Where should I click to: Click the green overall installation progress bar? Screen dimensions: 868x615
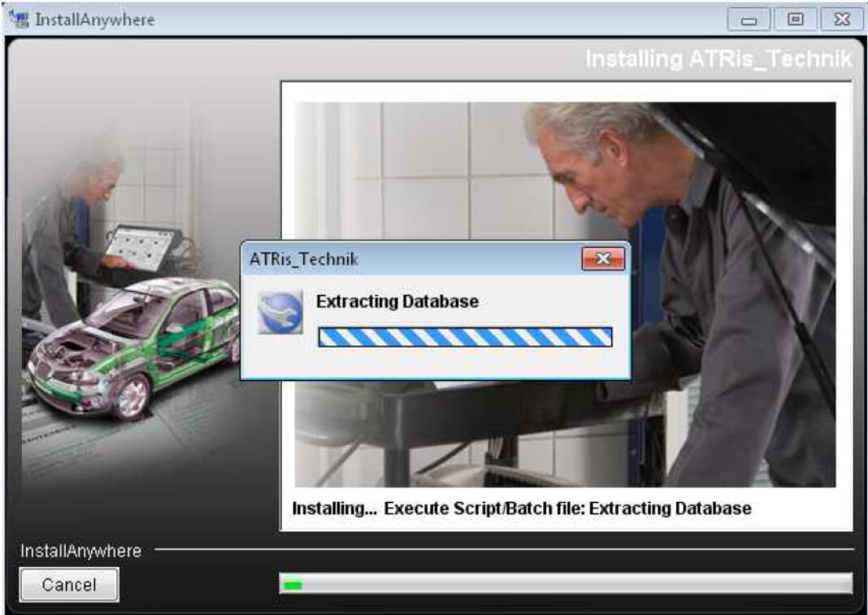[x=566, y=584]
